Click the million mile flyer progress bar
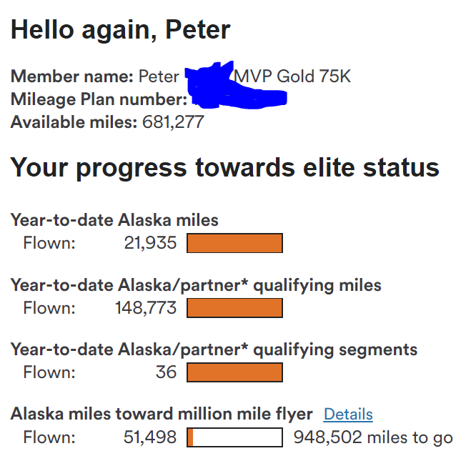The width and height of the screenshot is (476, 471). pyautogui.click(x=234, y=437)
